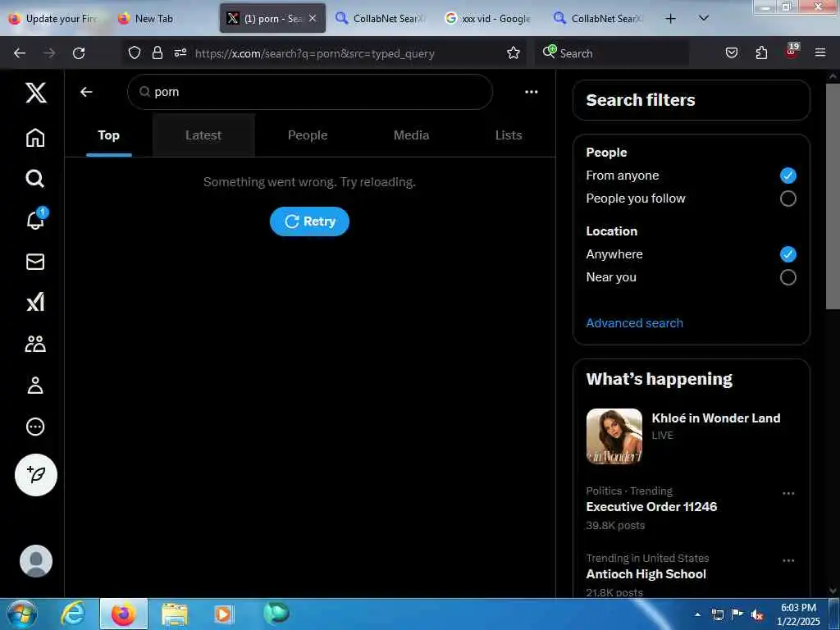
Task: Click the X search input field
Action: [309, 92]
